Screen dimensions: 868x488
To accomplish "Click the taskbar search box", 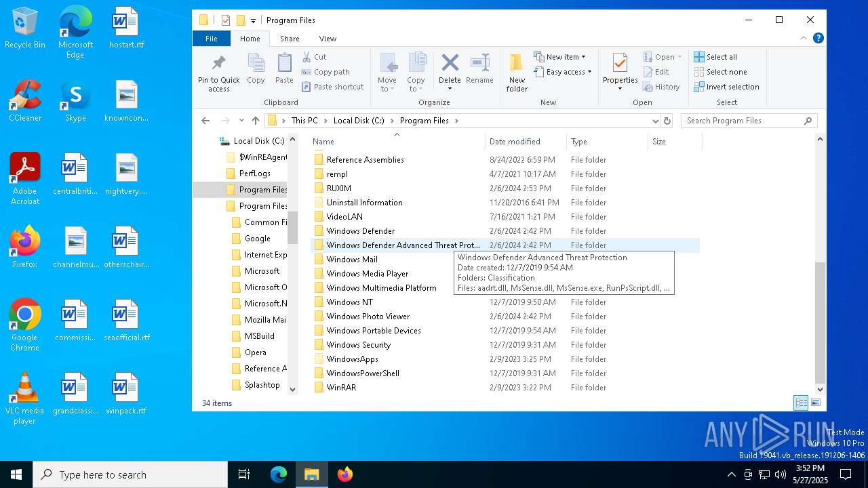I will 130,474.
